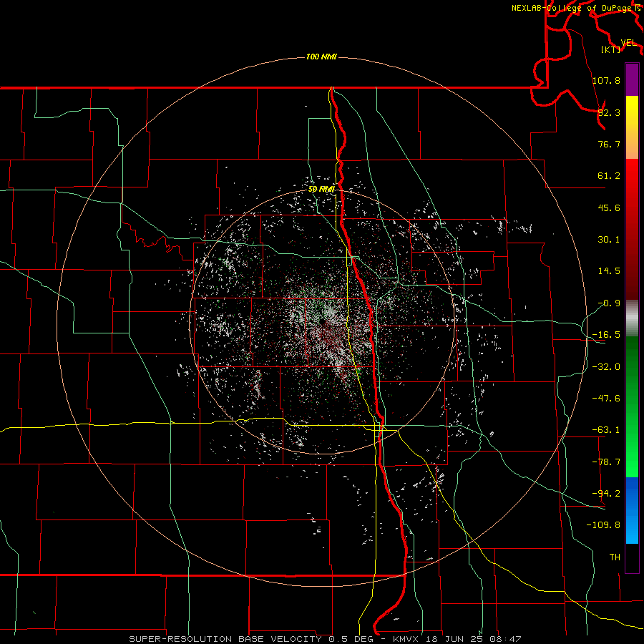
Task: Click the KMVX radar site identifier
Action: coord(406,639)
